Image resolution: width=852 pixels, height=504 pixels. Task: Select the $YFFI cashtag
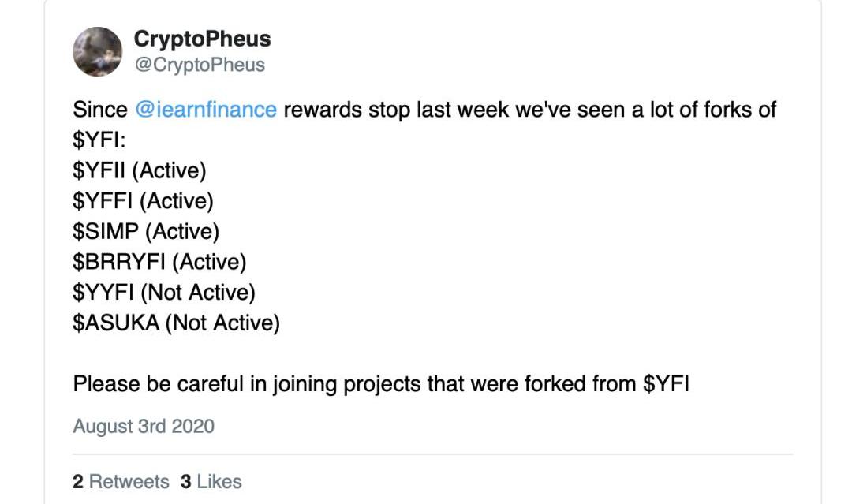tap(103, 201)
